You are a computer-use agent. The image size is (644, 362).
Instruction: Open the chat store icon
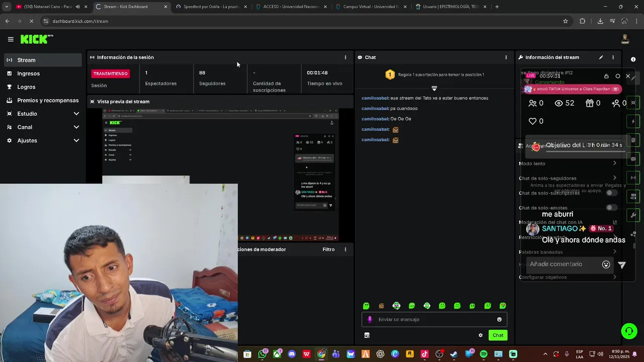coord(367,335)
